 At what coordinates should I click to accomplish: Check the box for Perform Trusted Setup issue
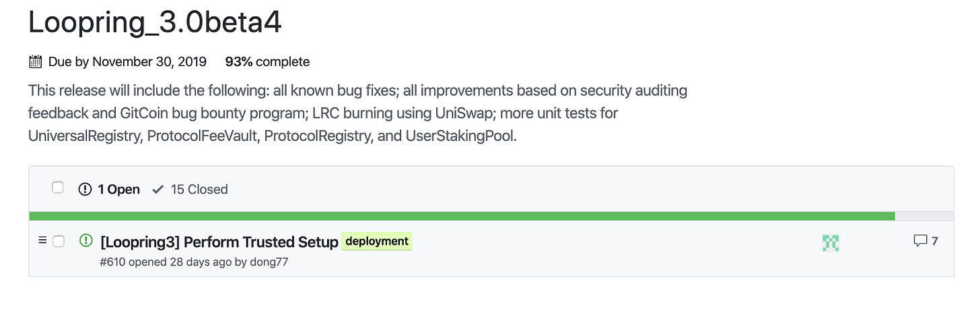59,241
